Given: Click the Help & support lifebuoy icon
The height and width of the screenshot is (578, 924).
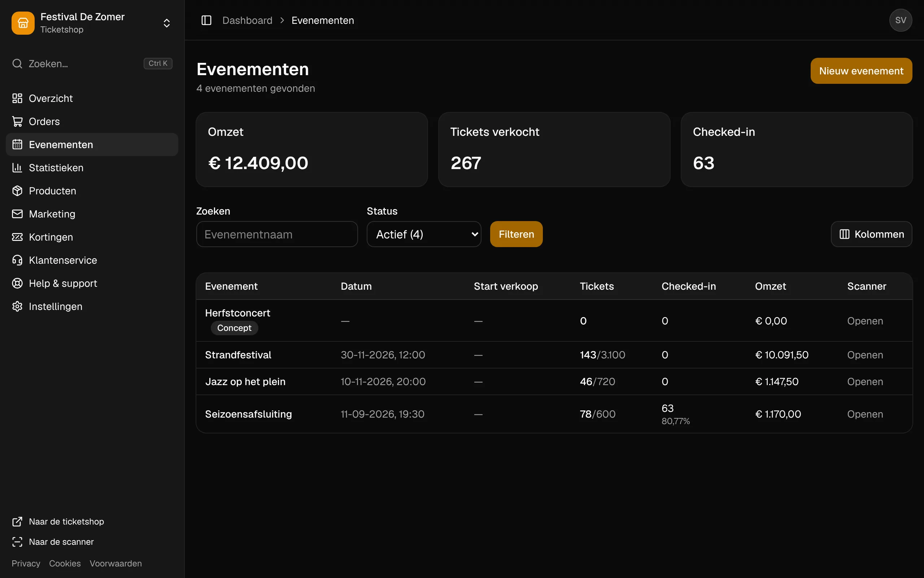Looking at the screenshot, I should pyautogui.click(x=17, y=283).
